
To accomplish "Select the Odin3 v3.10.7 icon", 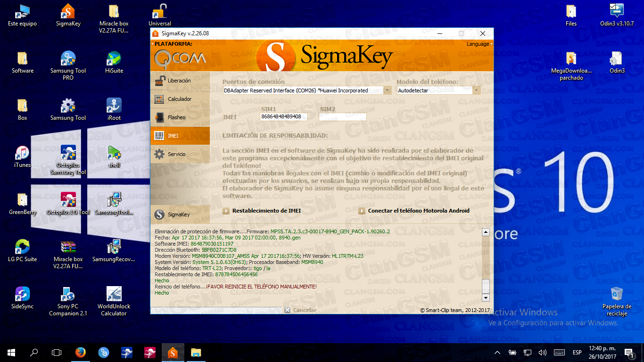I will coord(617,15).
